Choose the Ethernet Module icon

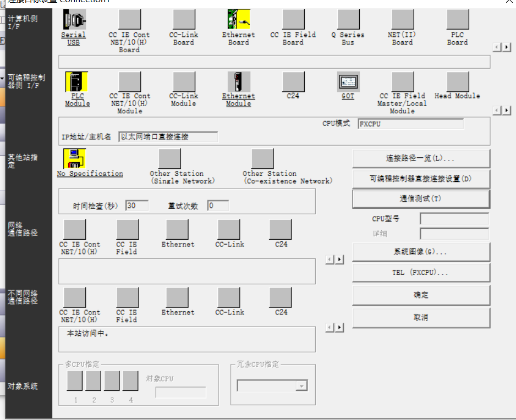click(239, 82)
